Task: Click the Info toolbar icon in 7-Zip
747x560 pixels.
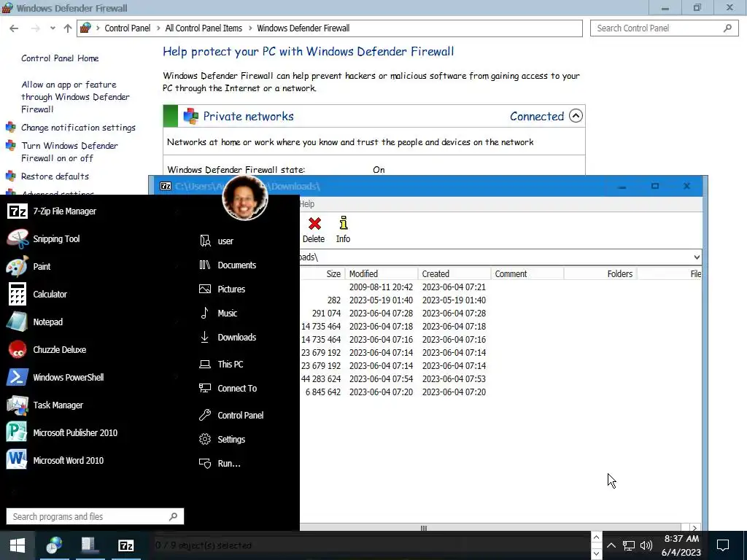Action: point(343,230)
